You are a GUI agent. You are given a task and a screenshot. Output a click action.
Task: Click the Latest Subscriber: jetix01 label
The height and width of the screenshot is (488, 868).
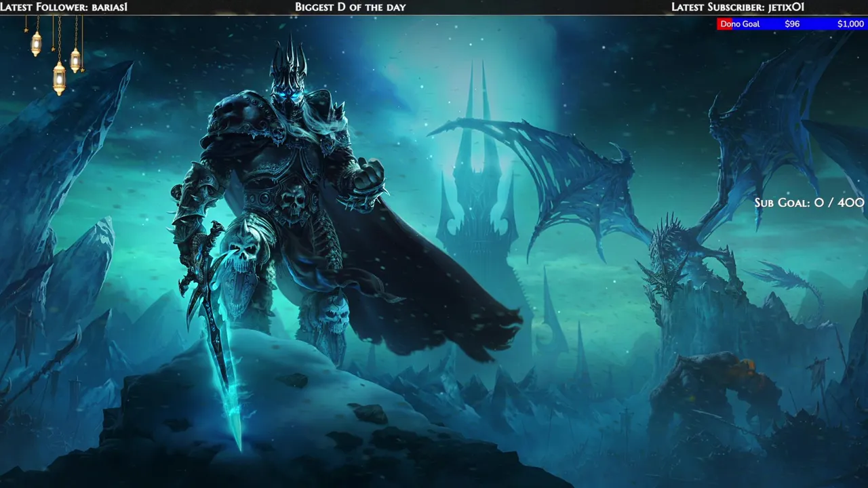pos(738,7)
